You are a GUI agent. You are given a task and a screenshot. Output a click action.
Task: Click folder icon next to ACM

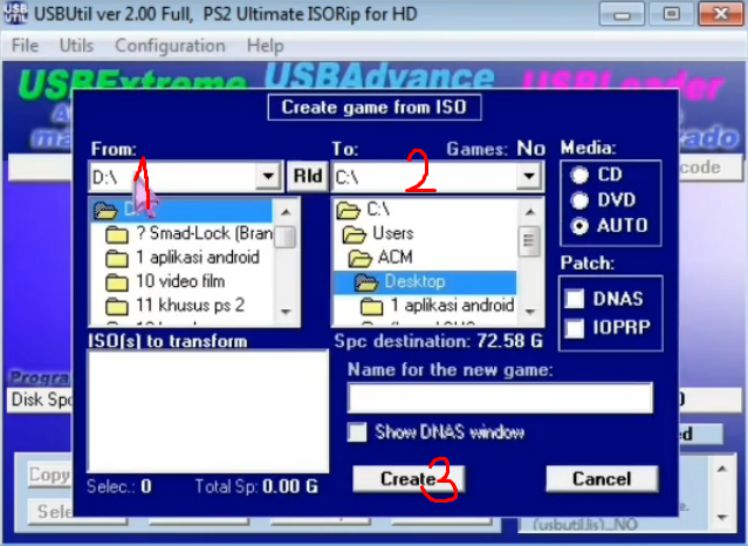(x=360, y=258)
